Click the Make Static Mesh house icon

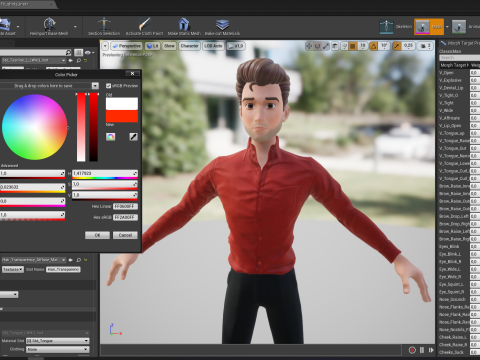(184, 24)
